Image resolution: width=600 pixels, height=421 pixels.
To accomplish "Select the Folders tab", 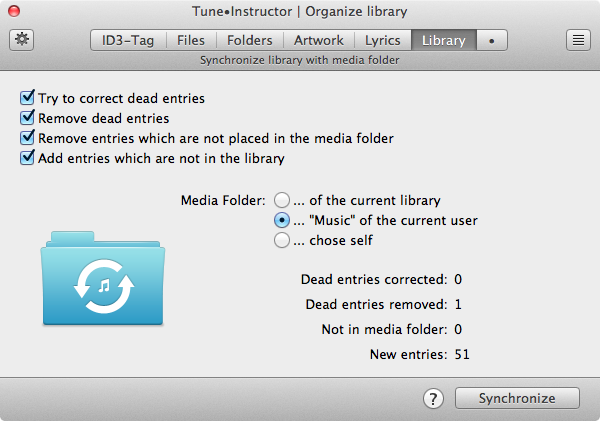I will pyautogui.click(x=249, y=40).
